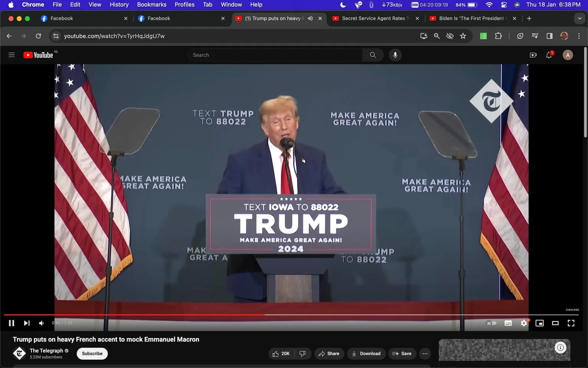Mute the video volume
This screenshot has width=588, height=368.
coord(41,323)
